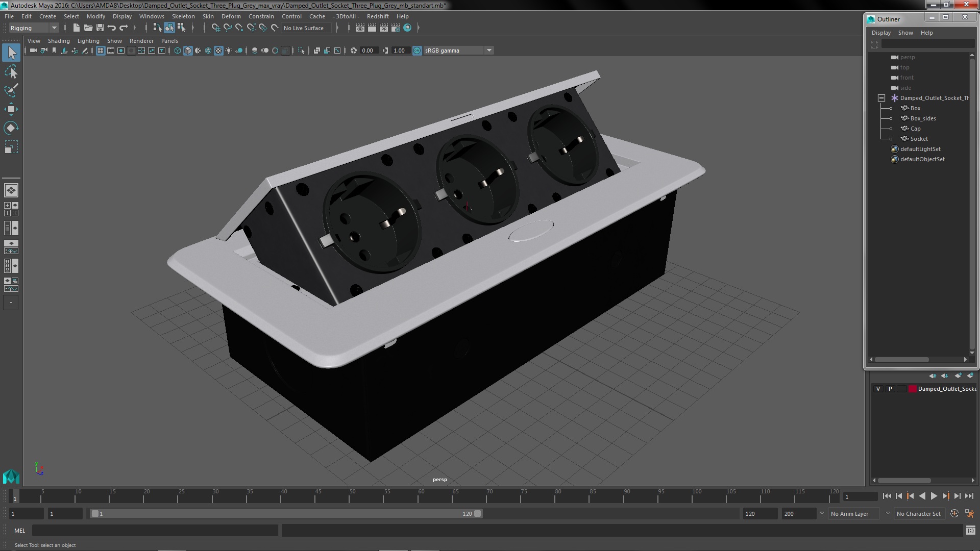Activate the Rotate tool

(x=11, y=128)
